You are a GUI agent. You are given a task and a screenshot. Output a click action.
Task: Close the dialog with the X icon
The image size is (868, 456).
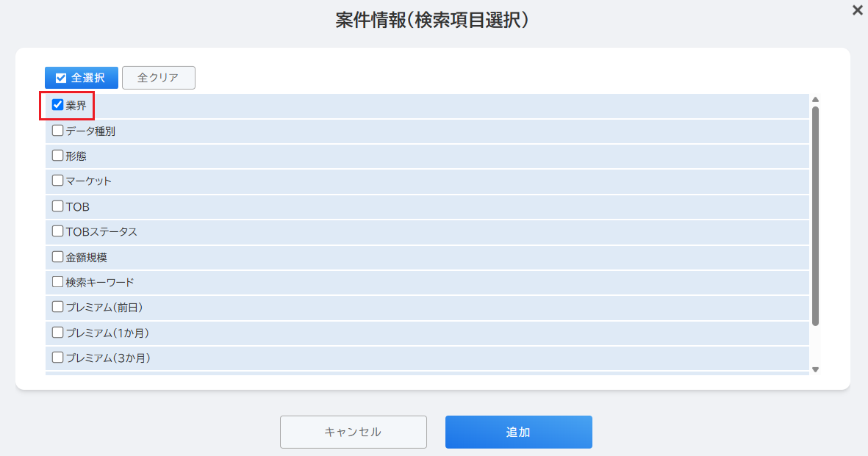pos(858,10)
